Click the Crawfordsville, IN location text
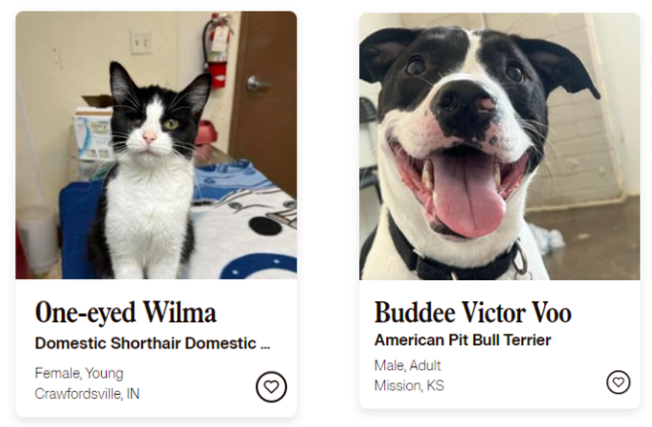This screenshot has width=652, height=427. pos(87,393)
